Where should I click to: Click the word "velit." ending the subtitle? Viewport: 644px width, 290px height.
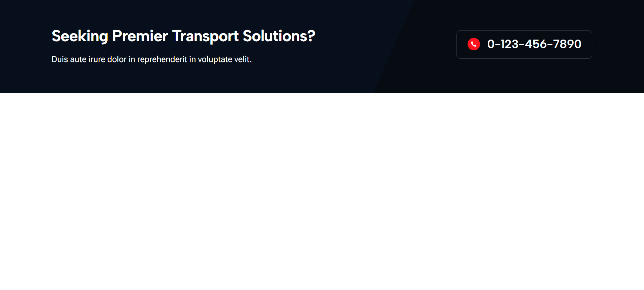[x=243, y=59]
